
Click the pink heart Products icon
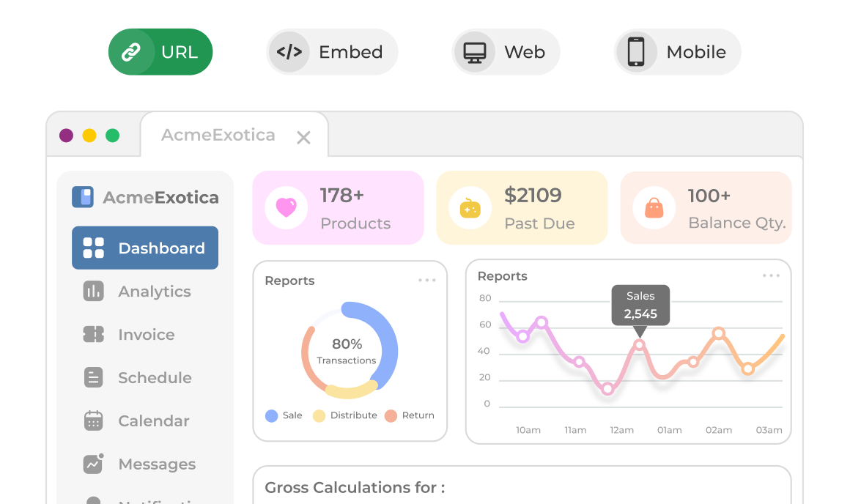286,207
